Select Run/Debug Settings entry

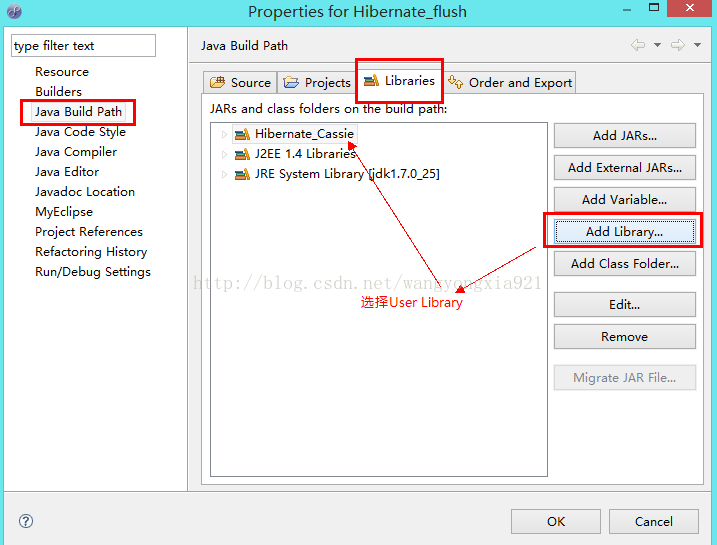coord(93,272)
